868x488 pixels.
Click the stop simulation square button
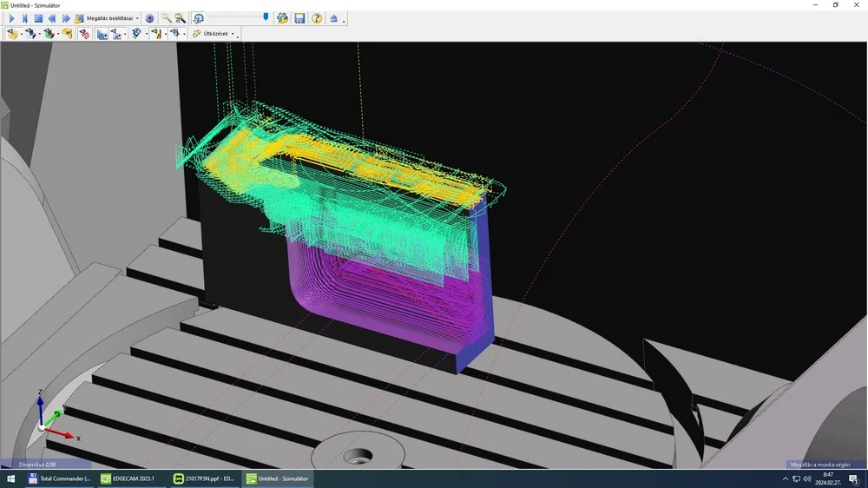38,18
